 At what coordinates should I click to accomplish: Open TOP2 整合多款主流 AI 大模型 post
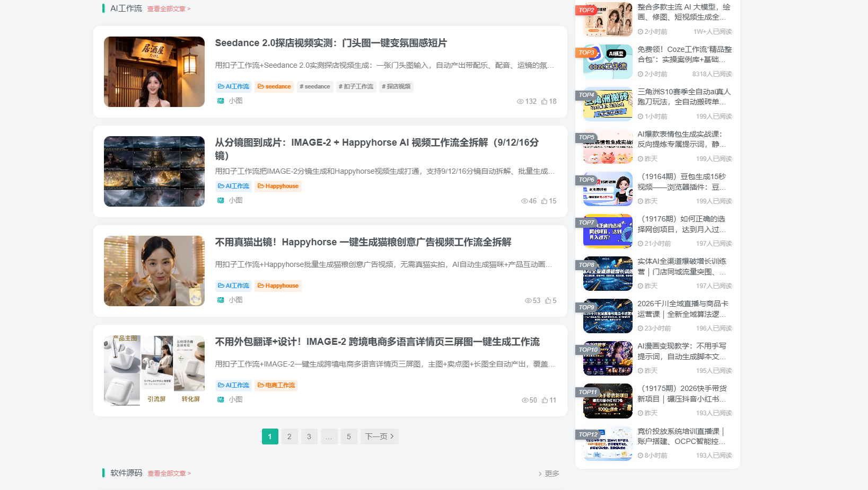[x=684, y=12]
